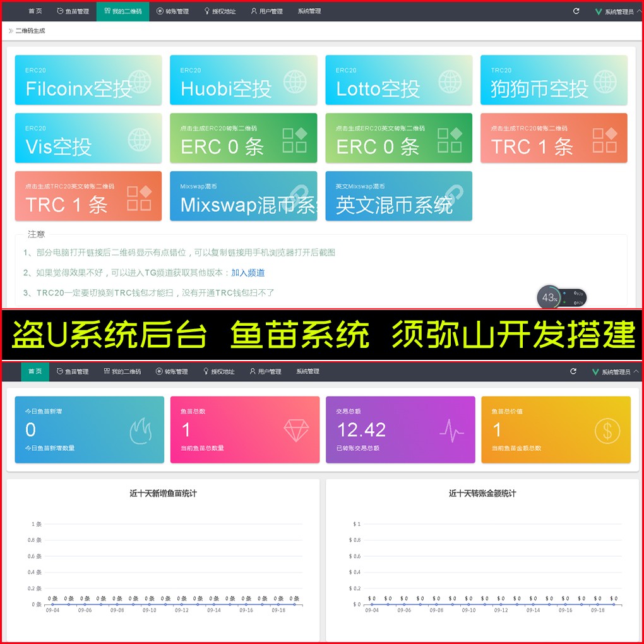Click the dollar coin icon on 鱼苗总价值 card
The height and width of the screenshot is (644, 644).
[607, 431]
